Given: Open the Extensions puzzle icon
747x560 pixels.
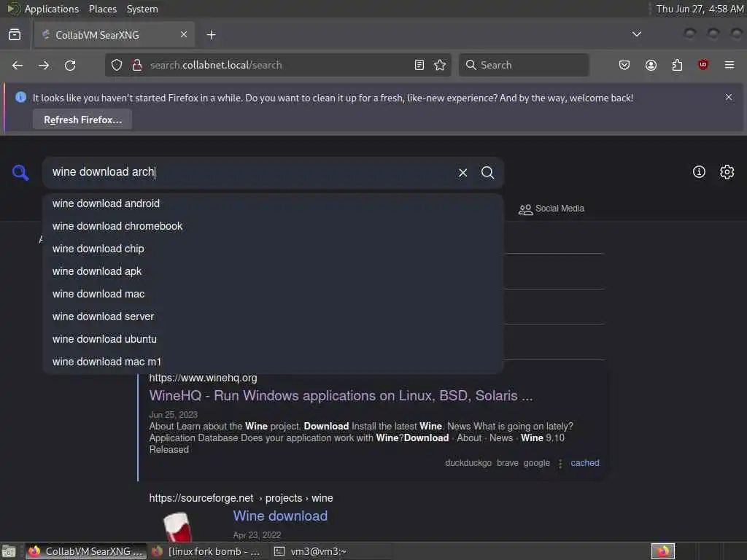Looking at the screenshot, I should tap(677, 65).
